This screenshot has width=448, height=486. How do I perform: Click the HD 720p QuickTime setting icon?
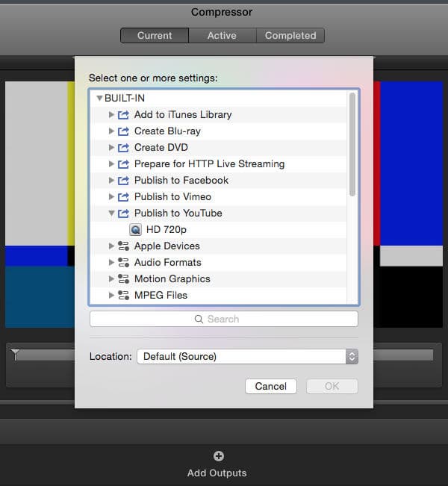[x=135, y=230]
